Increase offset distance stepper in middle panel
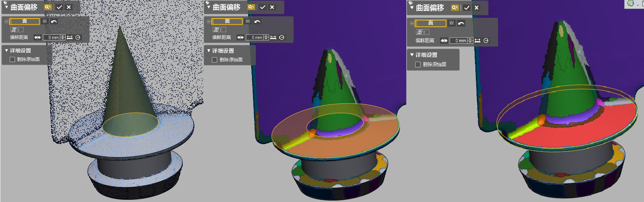 (266, 36)
